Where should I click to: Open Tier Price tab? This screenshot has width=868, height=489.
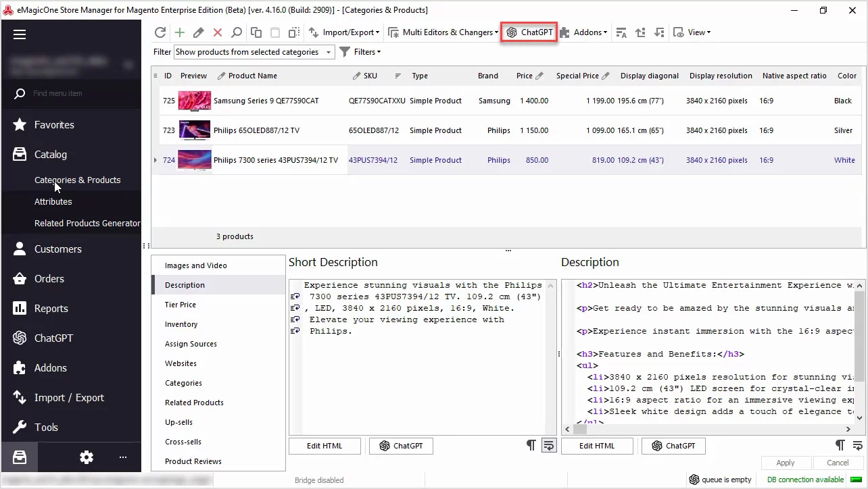pos(218,305)
